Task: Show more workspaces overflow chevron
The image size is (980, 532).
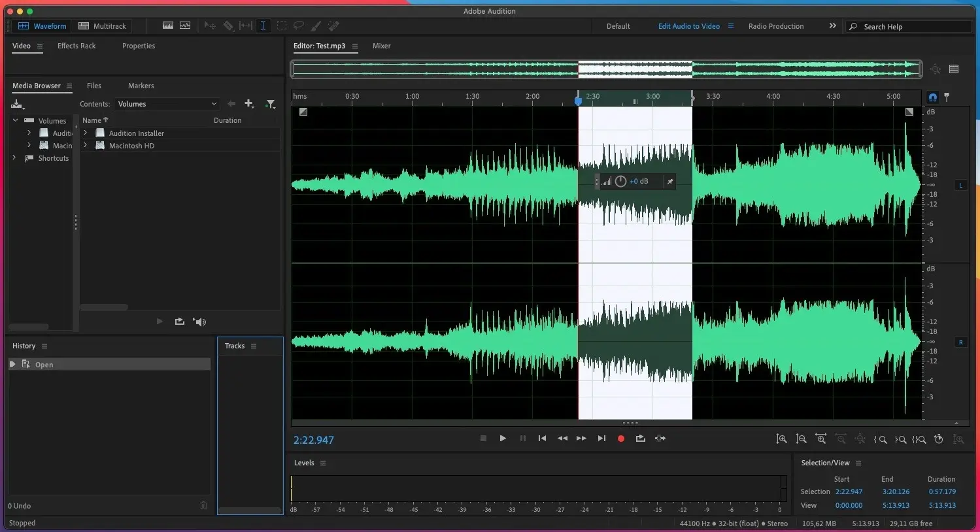Action: tap(832, 26)
